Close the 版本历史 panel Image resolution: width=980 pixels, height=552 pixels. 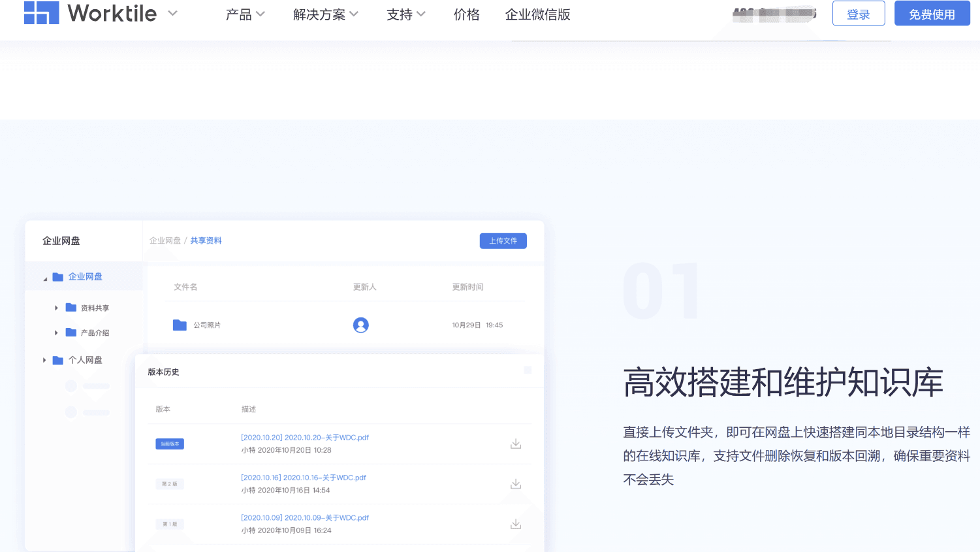point(528,370)
